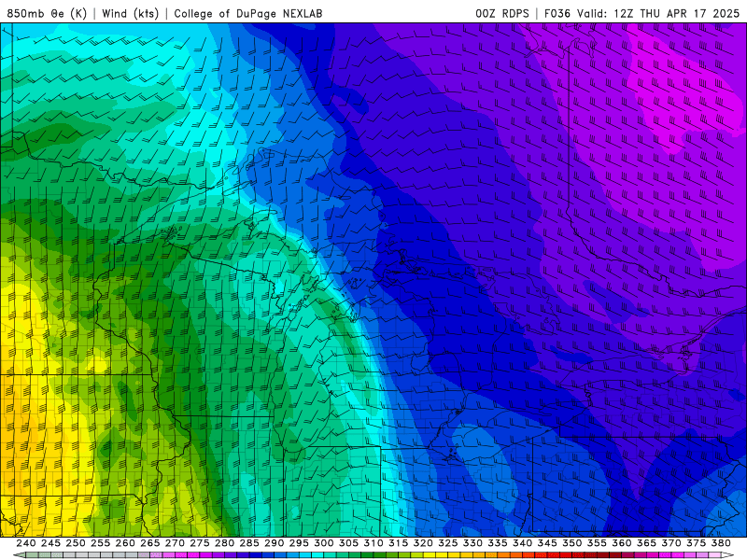The width and height of the screenshot is (747, 560).
Task: Select the 340 scale value
Action: [x=522, y=543]
